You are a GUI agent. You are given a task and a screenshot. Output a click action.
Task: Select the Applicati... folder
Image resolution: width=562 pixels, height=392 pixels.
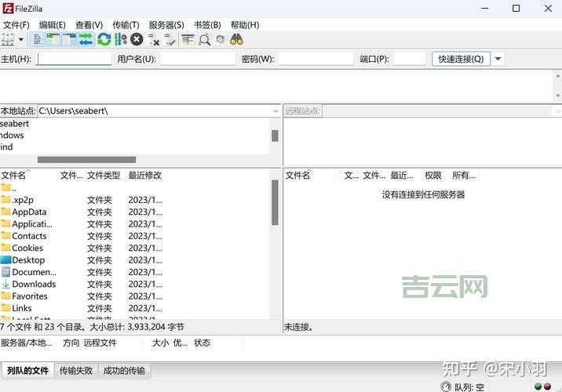(27, 224)
